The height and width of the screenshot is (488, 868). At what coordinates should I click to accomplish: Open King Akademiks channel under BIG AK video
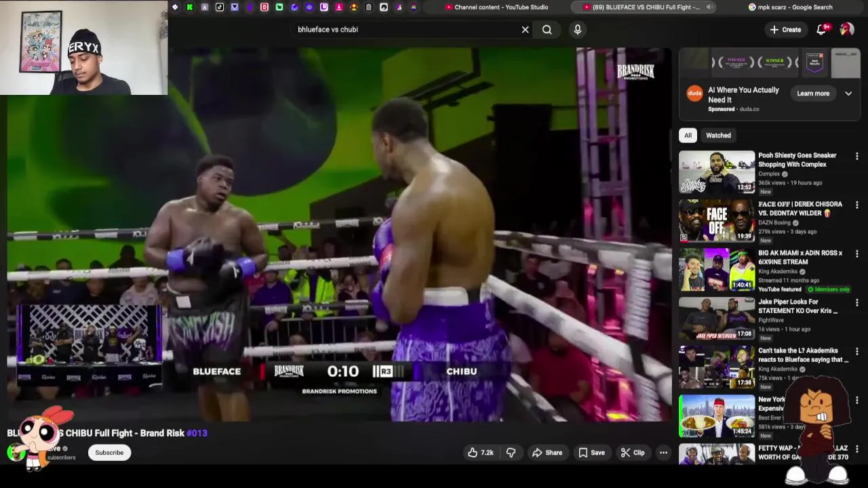pos(778,272)
